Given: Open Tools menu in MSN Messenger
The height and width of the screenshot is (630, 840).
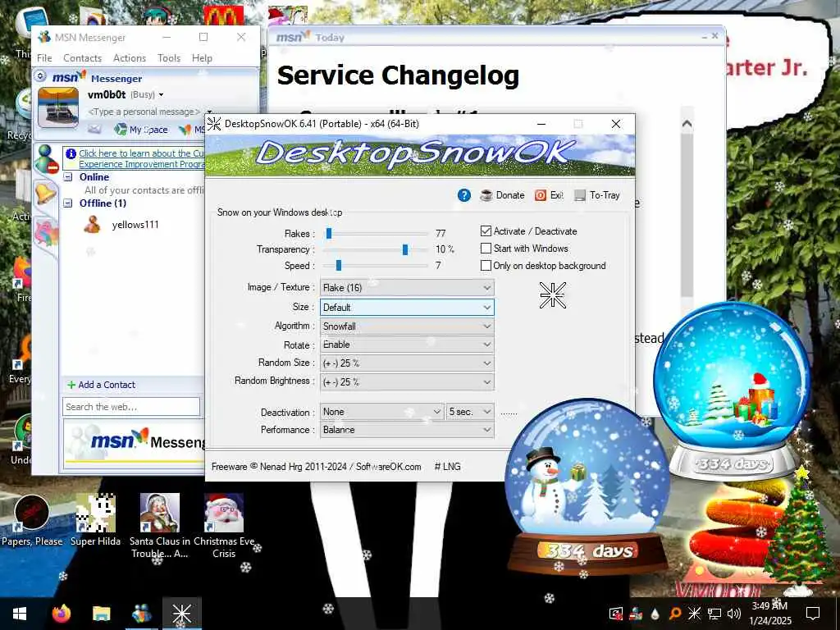Looking at the screenshot, I should (169, 58).
